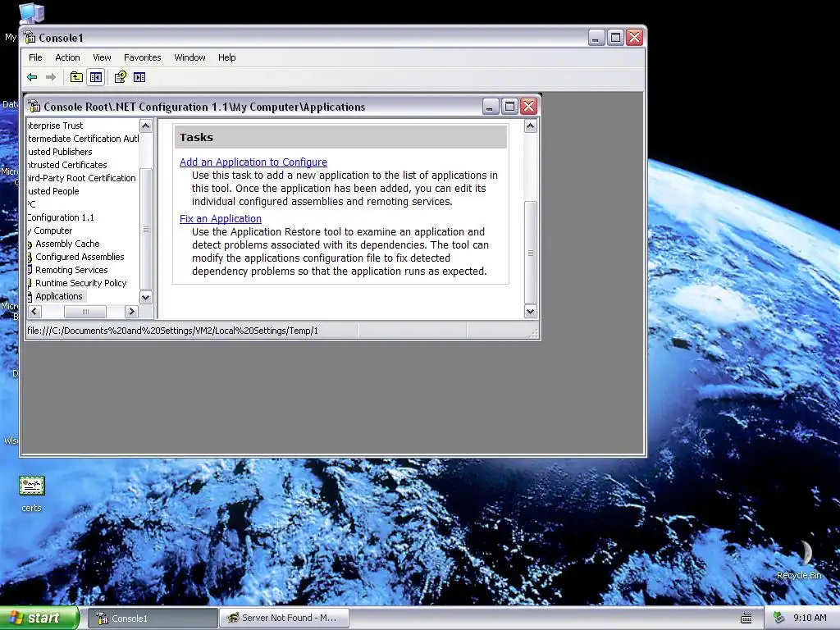This screenshot has width=840, height=630.
Task: Toggle the Show/Hide Console Tree button
Action: [x=96, y=77]
